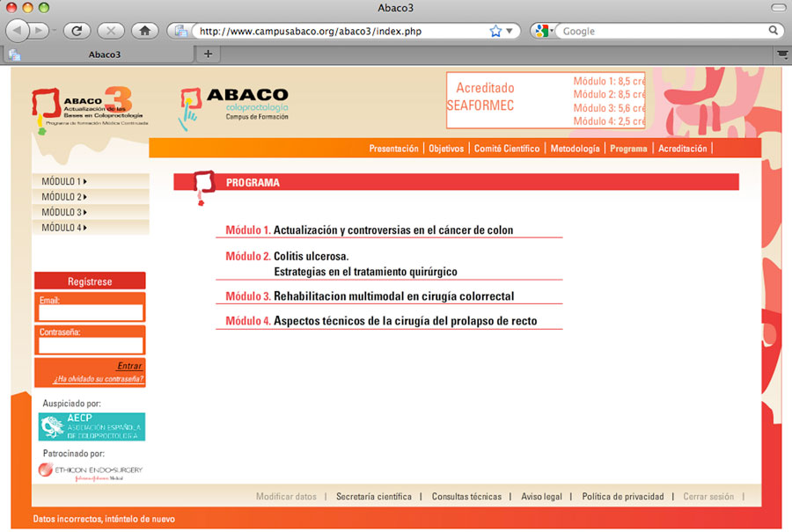The width and height of the screenshot is (792, 532).
Task: Click the Stop loading X button
Action: pos(111,31)
